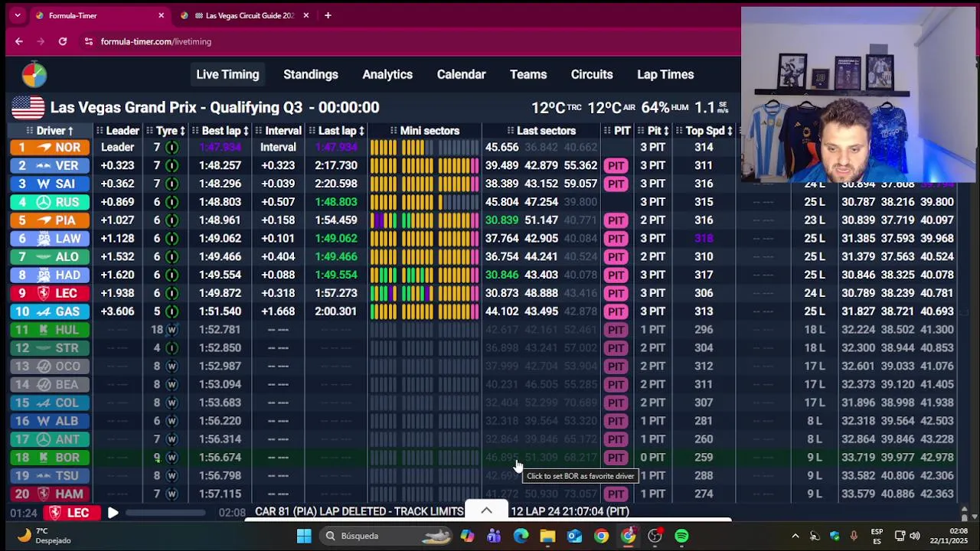Screen dimensions: 980x551
Task: Open the Teams page
Action: [528, 74]
